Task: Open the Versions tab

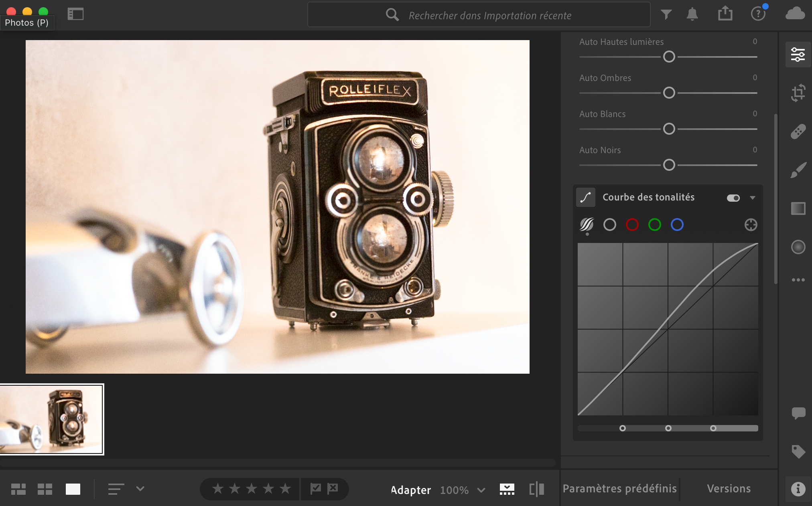Action: coord(729,488)
